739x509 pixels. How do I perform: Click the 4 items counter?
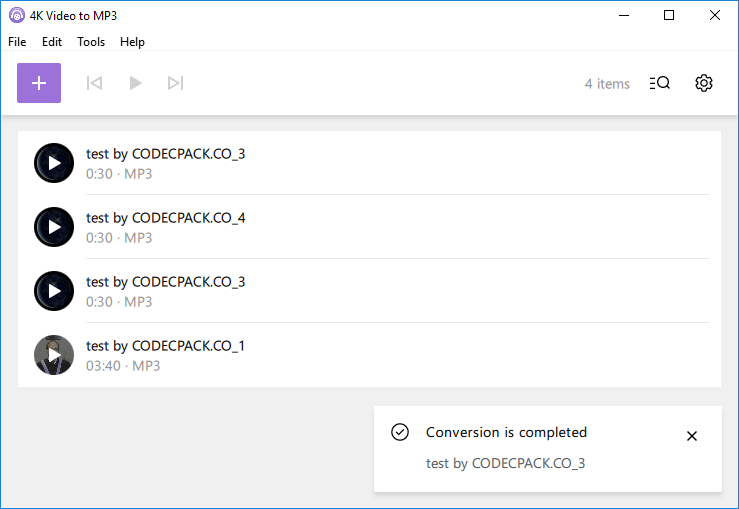pyautogui.click(x=607, y=84)
